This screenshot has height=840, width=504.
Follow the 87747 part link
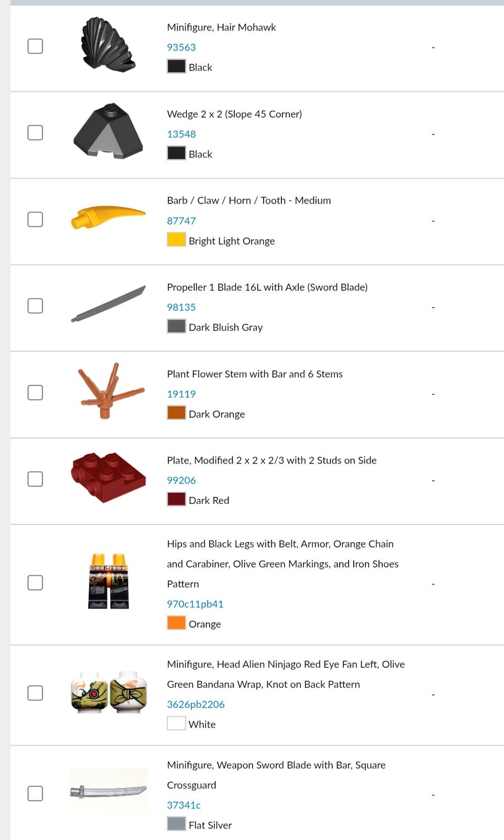[x=181, y=221]
